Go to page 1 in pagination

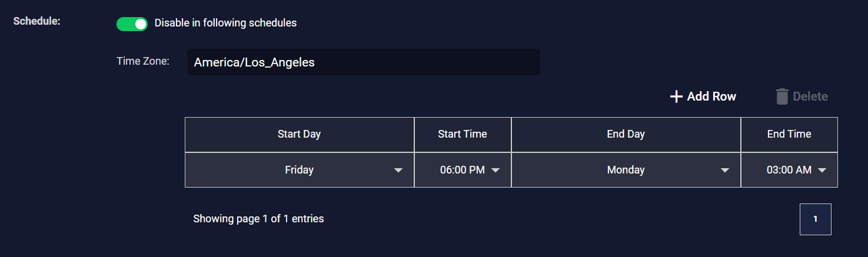tap(815, 219)
